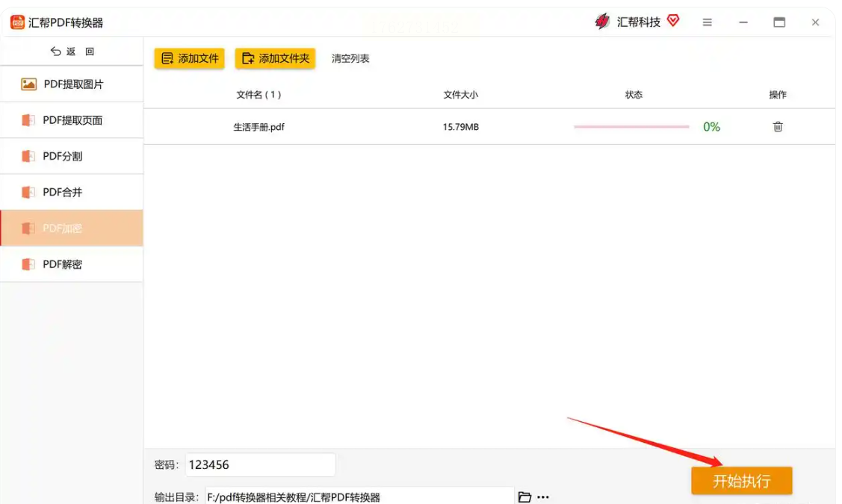This screenshot has height=504, width=842.
Task: Select the PDF分割 function
Action: (x=72, y=156)
